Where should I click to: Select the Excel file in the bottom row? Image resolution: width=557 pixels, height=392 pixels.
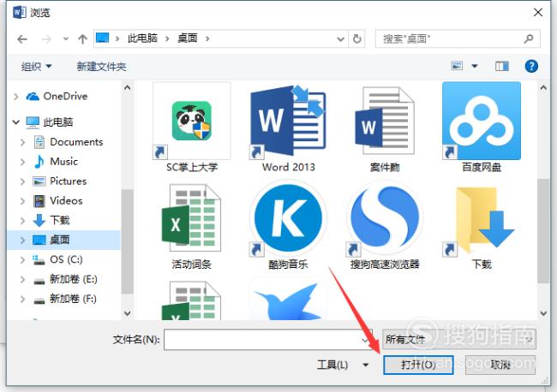click(x=191, y=300)
